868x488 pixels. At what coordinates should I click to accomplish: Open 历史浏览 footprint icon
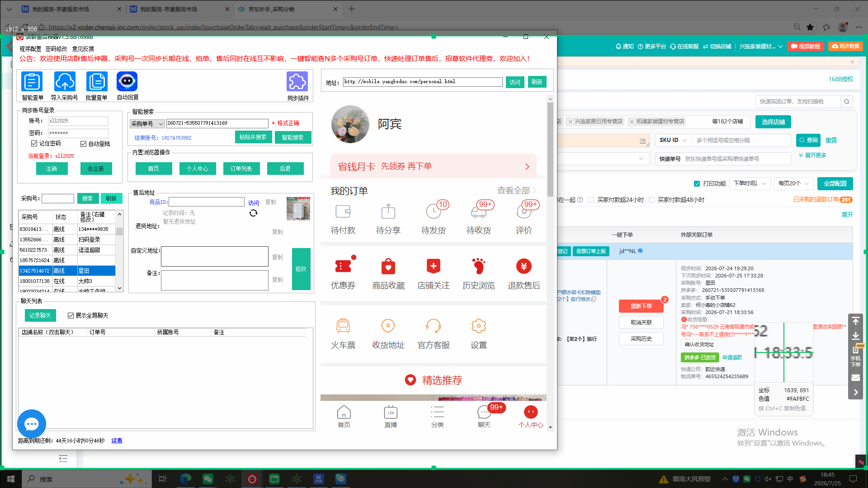pyautogui.click(x=479, y=266)
